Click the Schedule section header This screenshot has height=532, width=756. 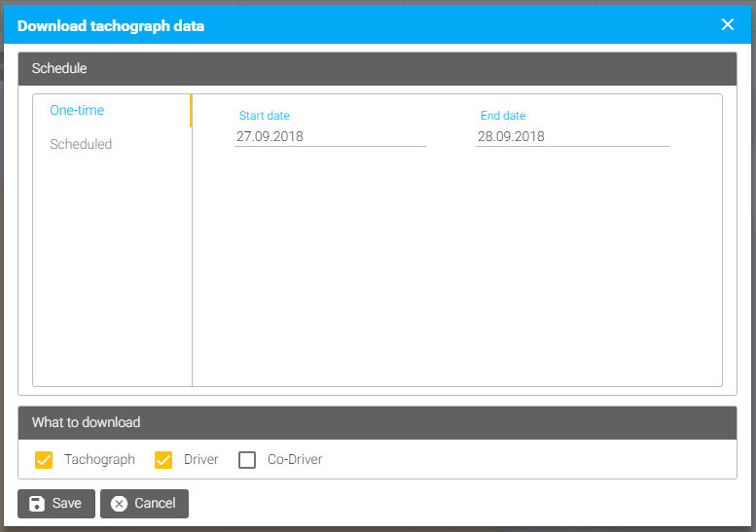click(378, 69)
